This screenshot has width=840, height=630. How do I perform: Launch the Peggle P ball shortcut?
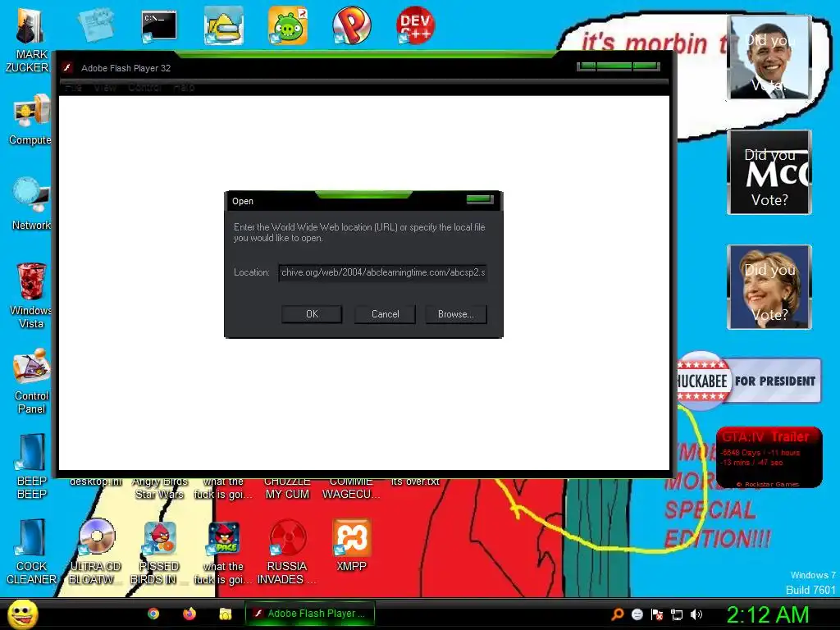coord(351,25)
